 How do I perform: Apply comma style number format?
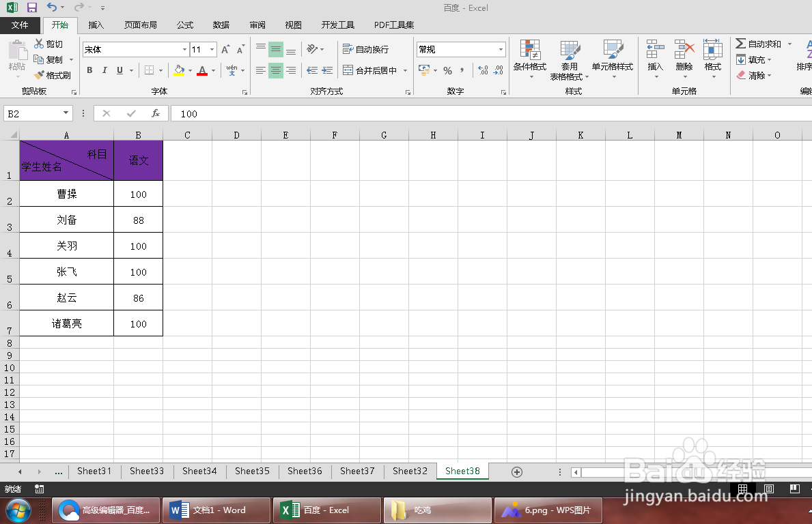click(x=462, y=70)
